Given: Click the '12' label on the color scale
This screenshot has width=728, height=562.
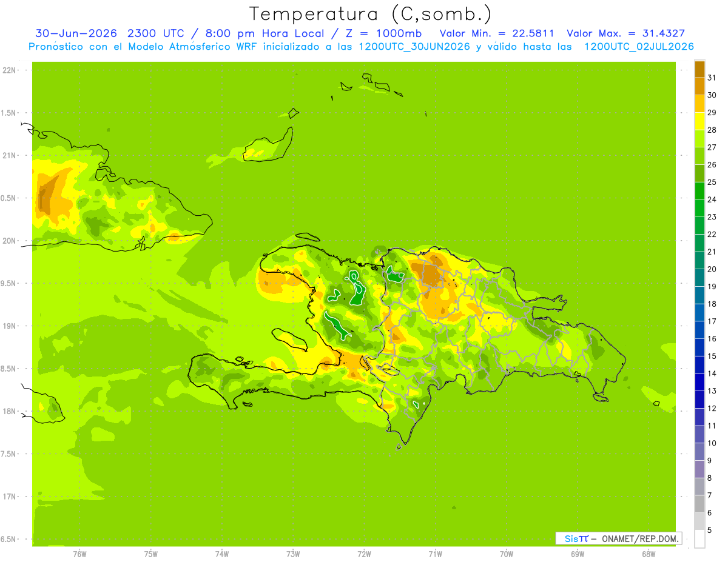Looking at the screenshot, I should [712, 408].
